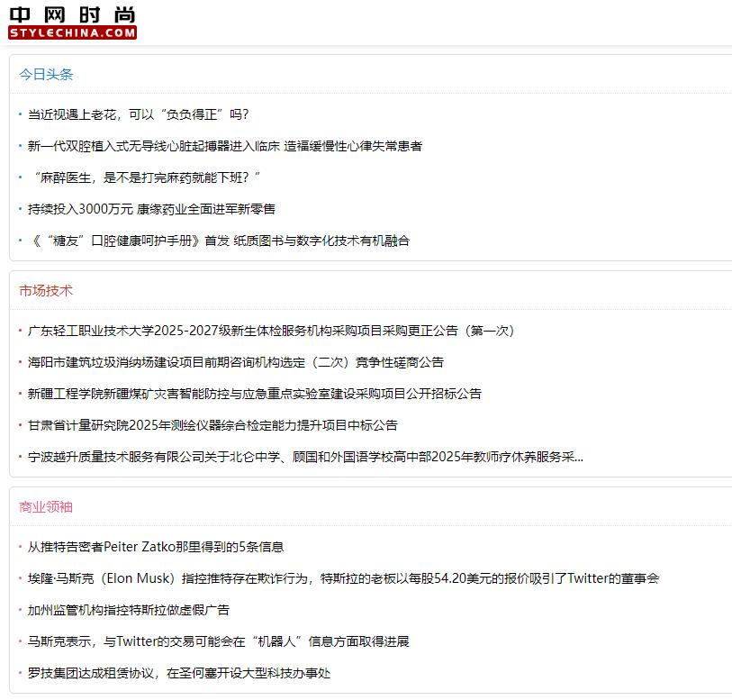Viewport: 732px width, 700px height.
Task: Open the 新疆工程学院 招标公告 link
Action: (254, 394)
